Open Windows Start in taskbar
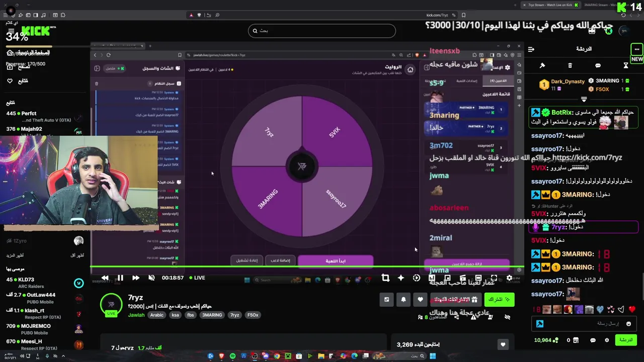The image size is (644, 362). click(x=432, y=356)
